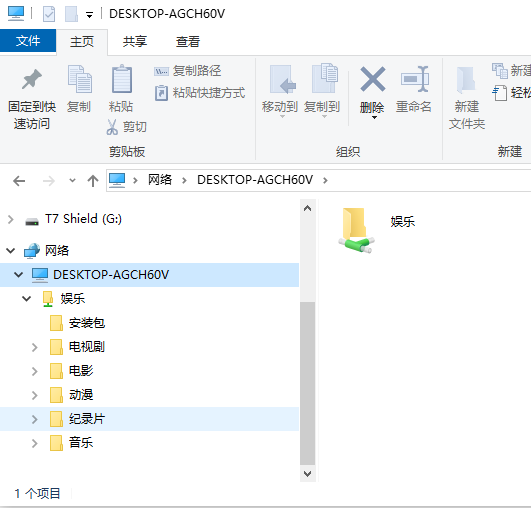Select the 电视剧 folder in tree

click(87, 347)
